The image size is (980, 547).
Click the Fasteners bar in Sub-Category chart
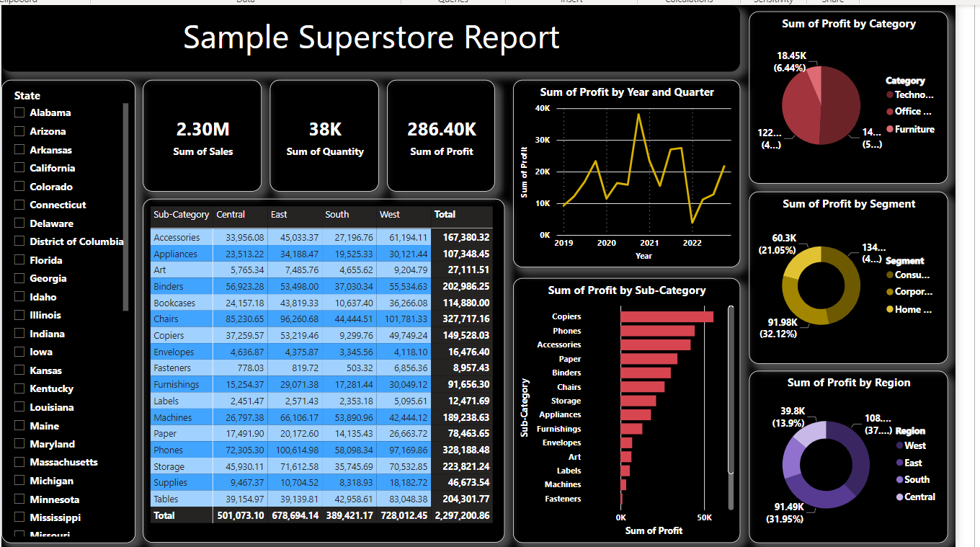[x=620, y=498]
